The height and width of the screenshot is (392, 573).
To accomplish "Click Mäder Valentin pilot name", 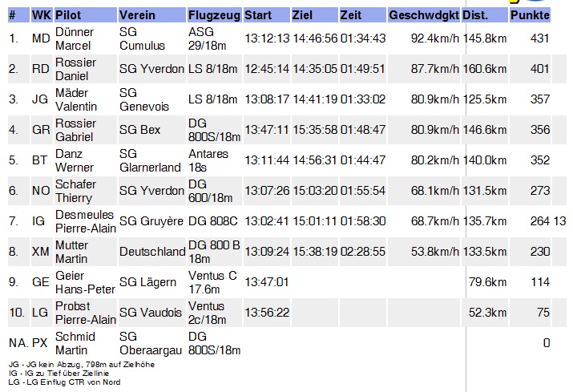I will point(76,99).
